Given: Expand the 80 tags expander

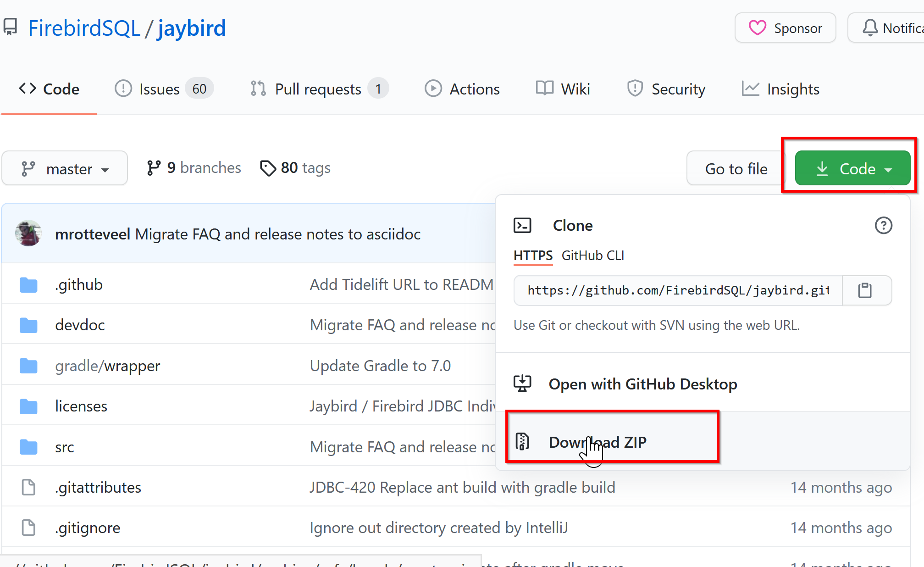Looking at the screenshot, I should pyautogui.click(x=294, y=167).
